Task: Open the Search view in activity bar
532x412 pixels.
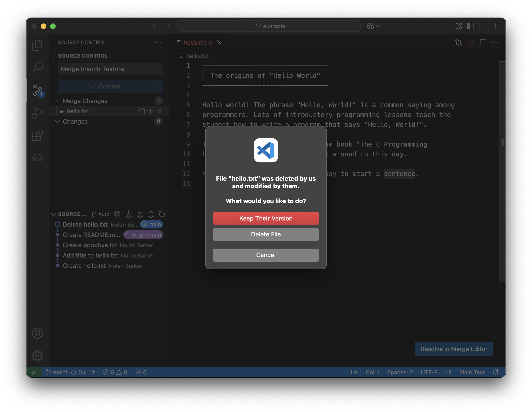Action: pos(37,68)
